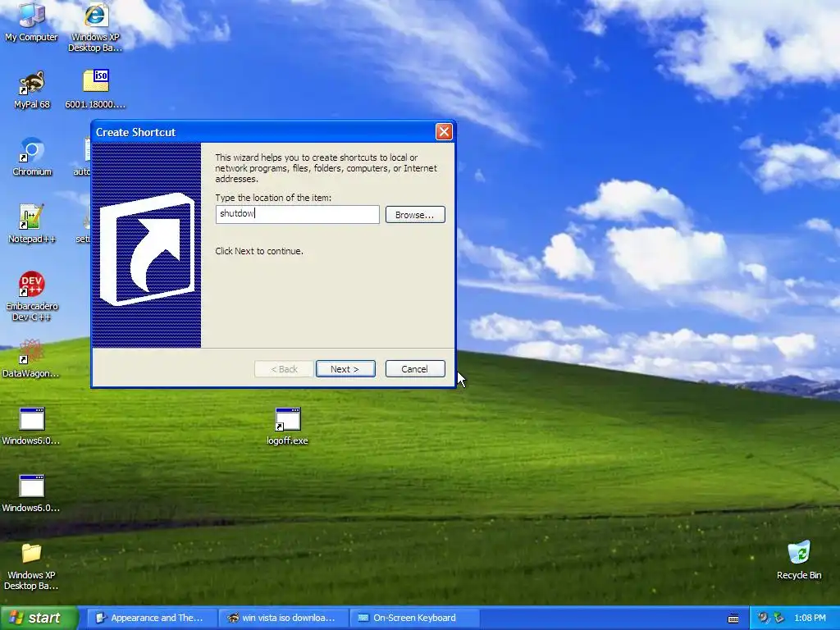Launch Embarcadero Dev-C++ shortcut
Image resolution: width=840 pixels, height=630 pixels.
pos(32,295)
